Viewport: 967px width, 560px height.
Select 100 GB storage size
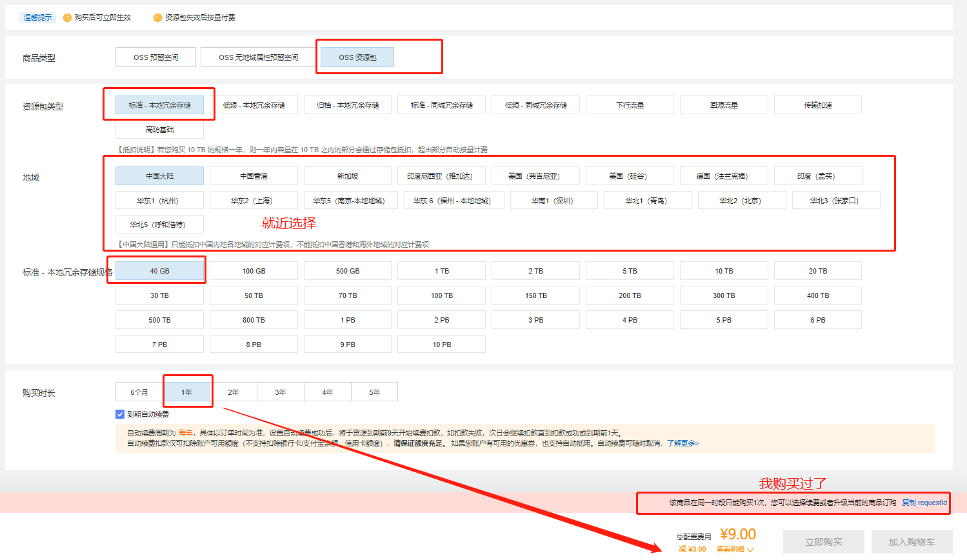pyautogui.click(x=254, y=271)
